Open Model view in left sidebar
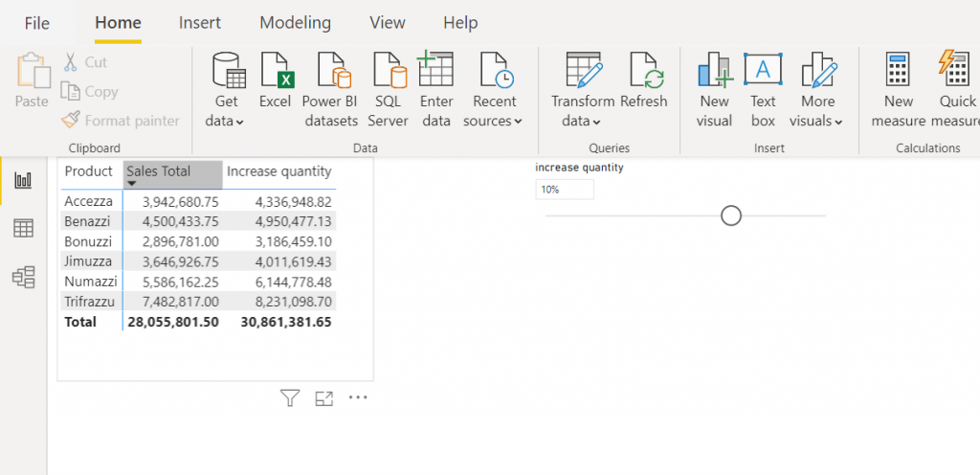980x475 pixels. pyautogui.click(x=23, y=278)
